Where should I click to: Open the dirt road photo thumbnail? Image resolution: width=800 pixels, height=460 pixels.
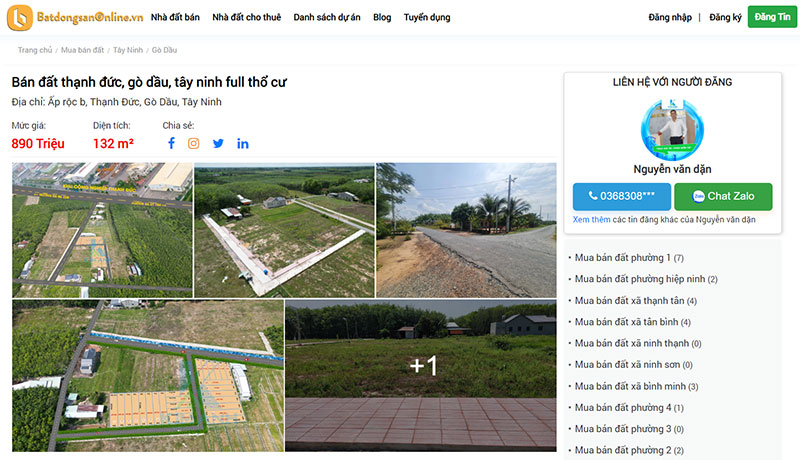[466, 230]
